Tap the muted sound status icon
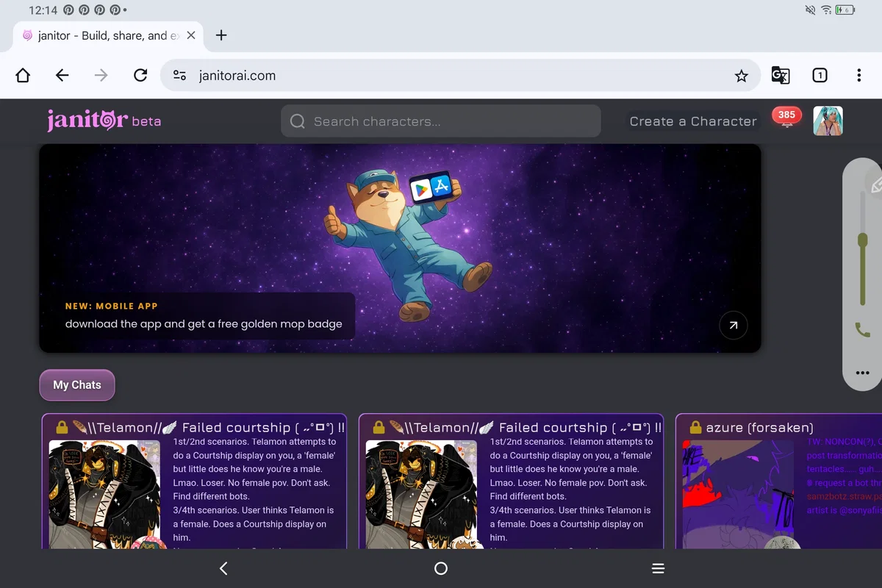 810,10
